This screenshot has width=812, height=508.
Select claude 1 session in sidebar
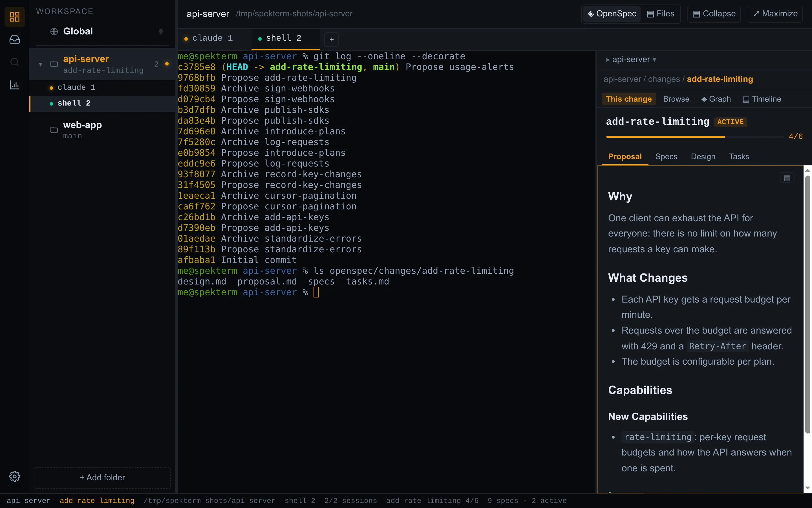(x=102, y=87)
